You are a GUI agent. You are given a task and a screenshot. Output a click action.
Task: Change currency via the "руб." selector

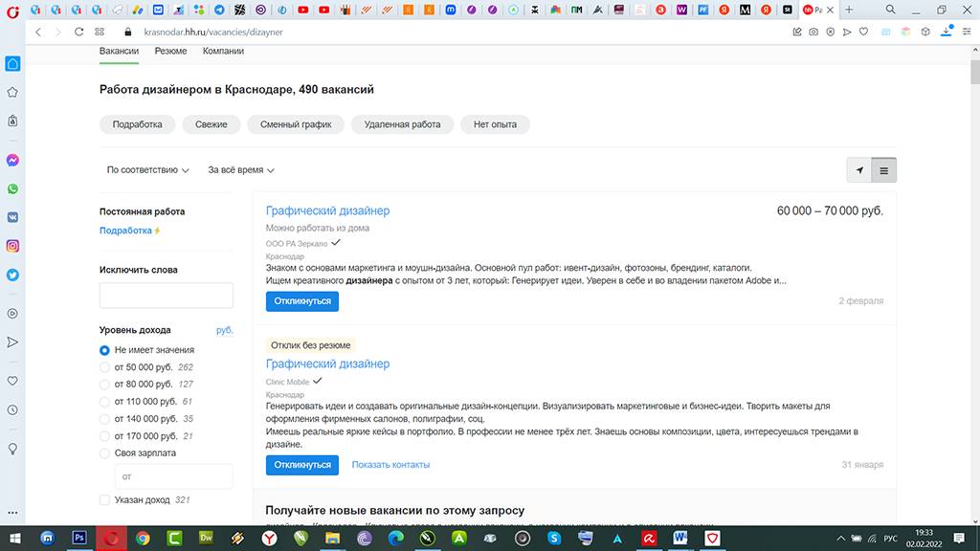click(224, 330)
